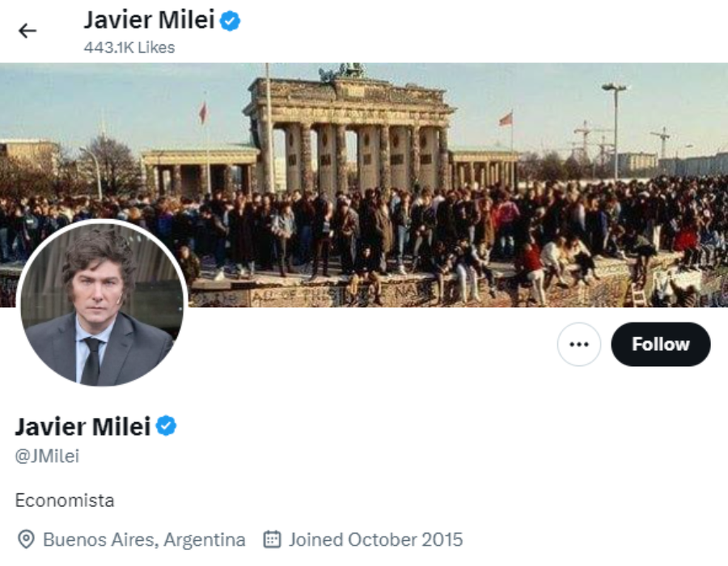Open the more options menu on the profile

(579, 344)
